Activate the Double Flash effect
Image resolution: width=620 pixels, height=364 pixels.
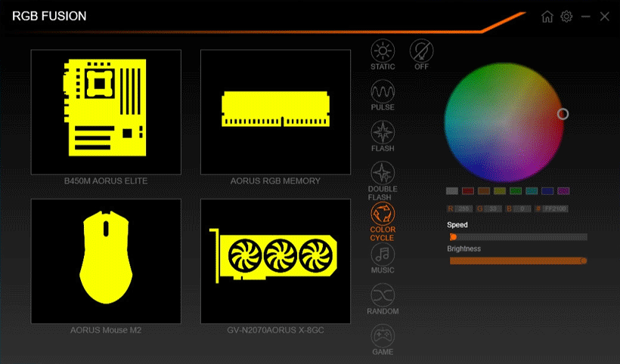pyautogui.click(x=383, y=180)
